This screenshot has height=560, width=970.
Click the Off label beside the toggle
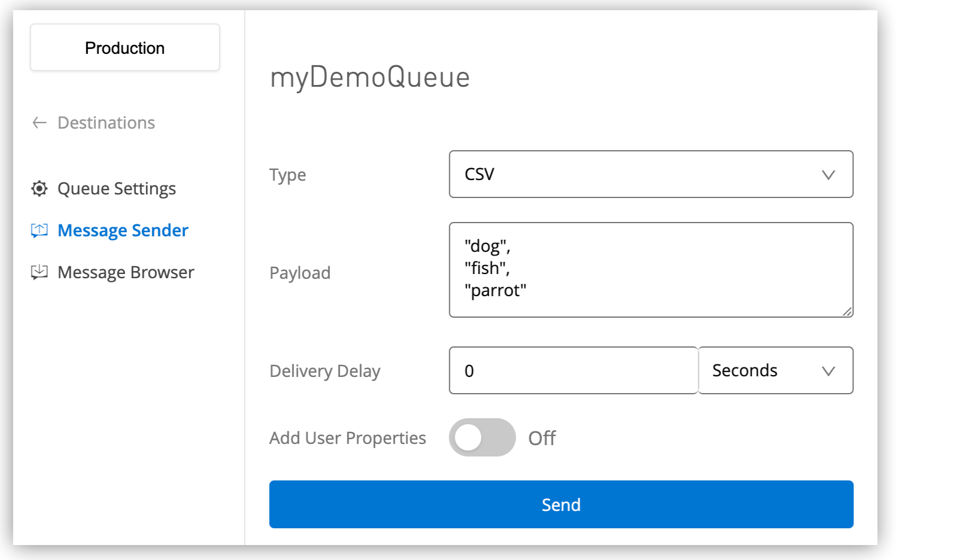(x=541, y=438)
